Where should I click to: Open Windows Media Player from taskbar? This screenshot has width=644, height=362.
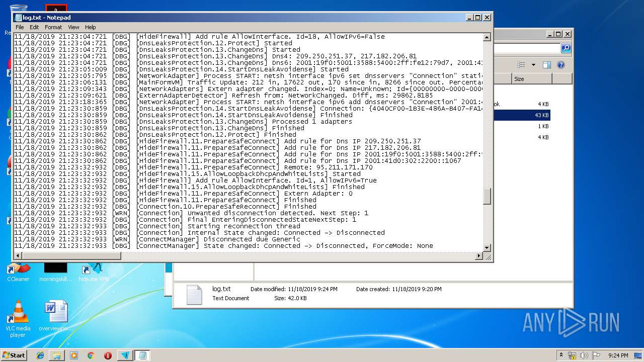tap(74, 355)
